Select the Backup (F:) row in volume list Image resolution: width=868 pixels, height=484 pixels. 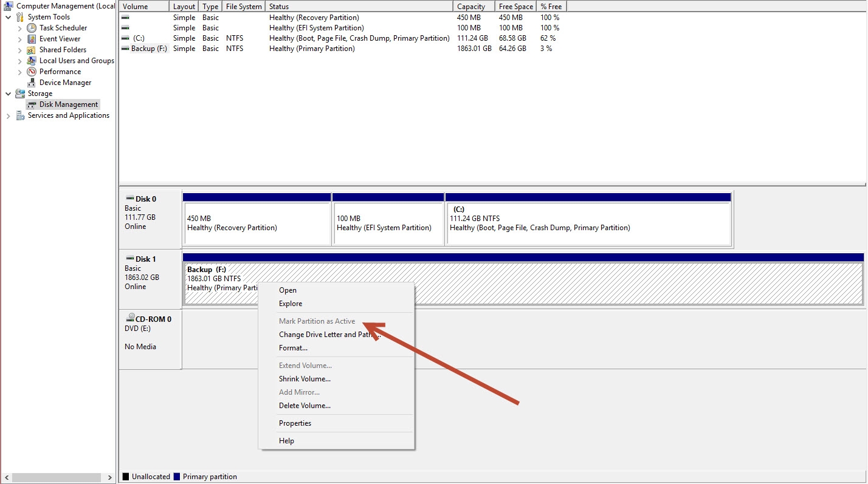pos(149,49)
